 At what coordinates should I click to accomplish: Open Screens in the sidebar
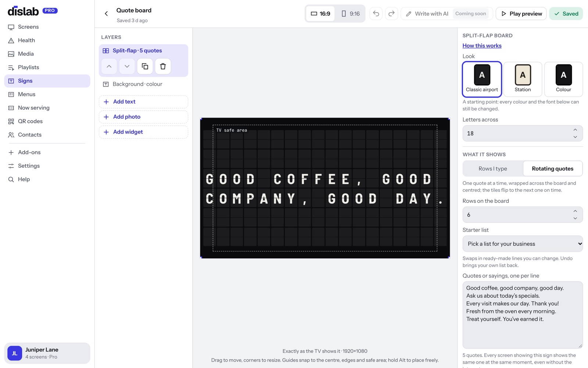tap(47, 27)
